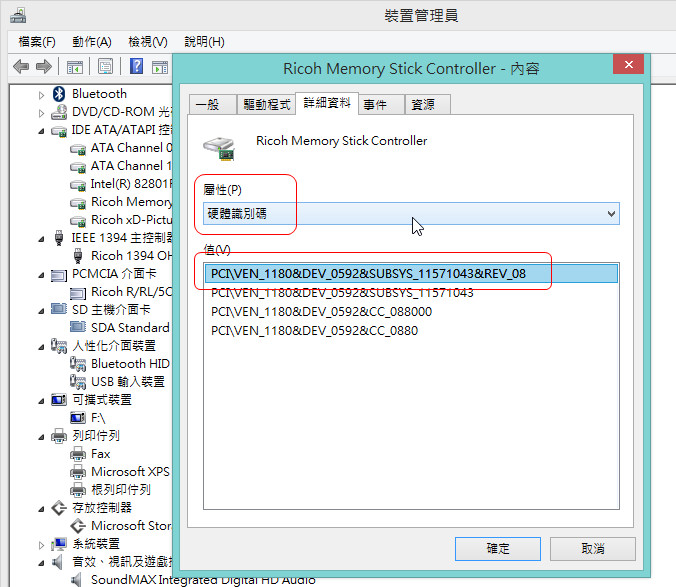Image resolution: width=676 pixels, height=587 pixels.
Task: Select Ricoh xD-Picture device in tree
Action: pos(131,220)
